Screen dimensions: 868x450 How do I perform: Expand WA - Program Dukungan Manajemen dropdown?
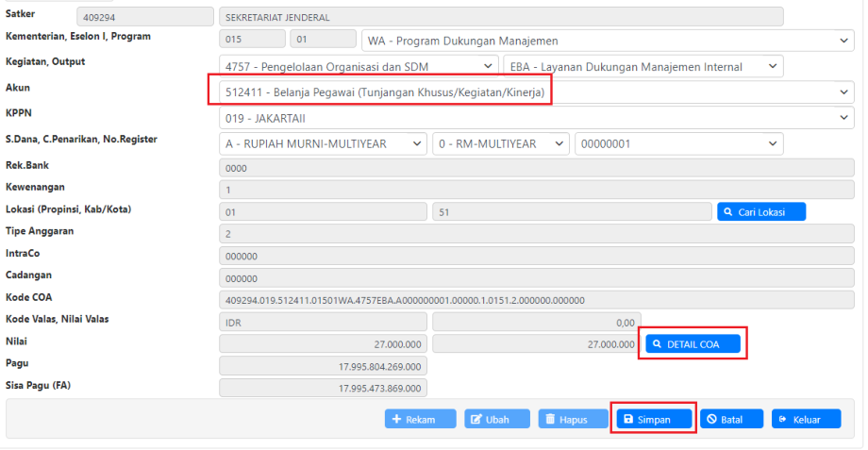pos(607,41)
